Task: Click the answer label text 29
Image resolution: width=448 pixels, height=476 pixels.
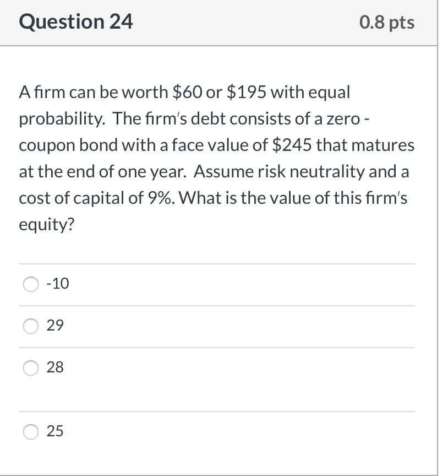Action: coord(55,326)
